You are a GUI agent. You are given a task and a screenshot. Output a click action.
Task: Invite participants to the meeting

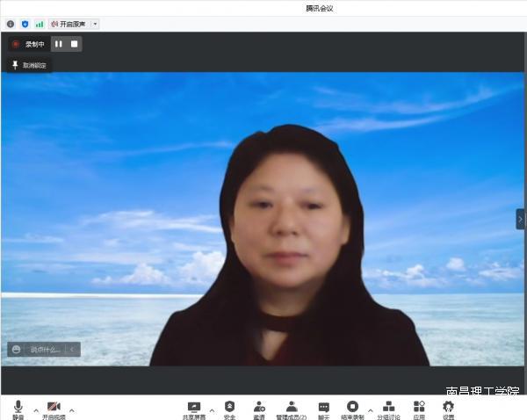coord(259,409)
